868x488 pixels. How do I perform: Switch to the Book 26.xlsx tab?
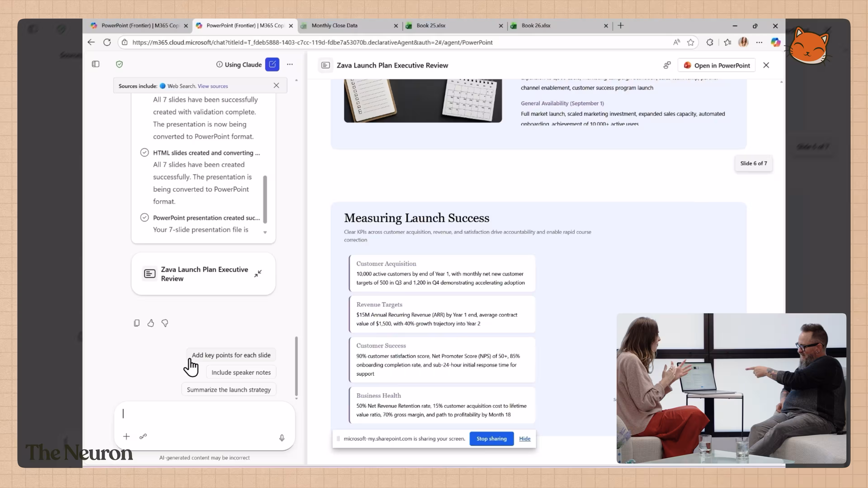click(x=560, y=26)
